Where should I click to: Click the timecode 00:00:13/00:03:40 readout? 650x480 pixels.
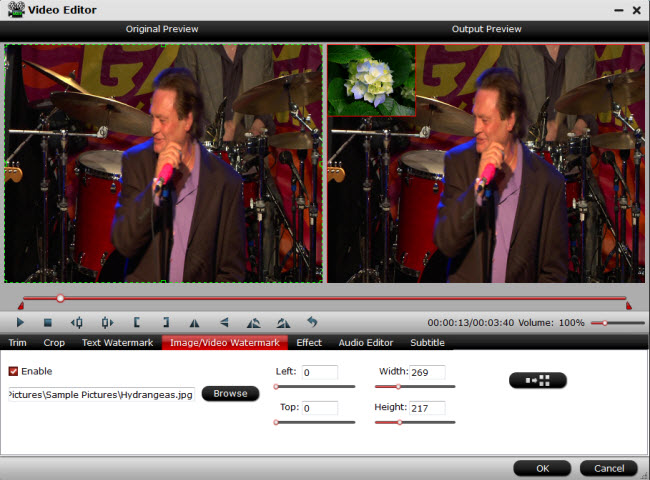pos(471,322)
